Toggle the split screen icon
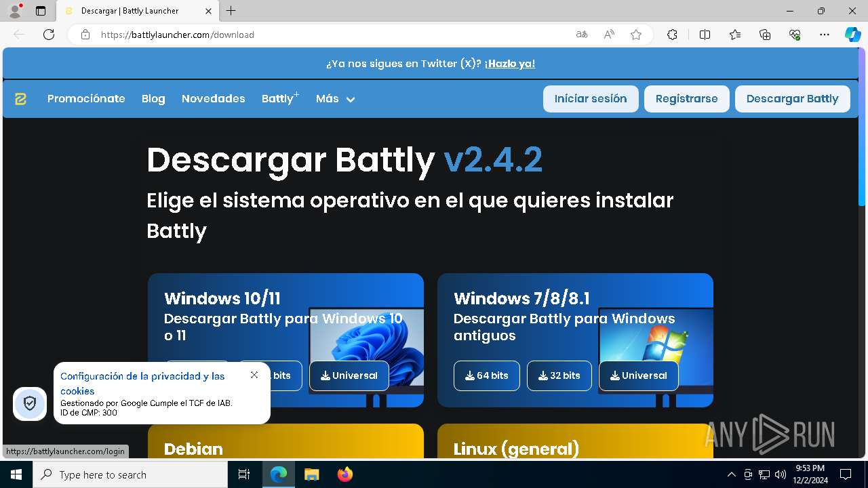Viewport: 868px width, 488px height. point(705,35)
